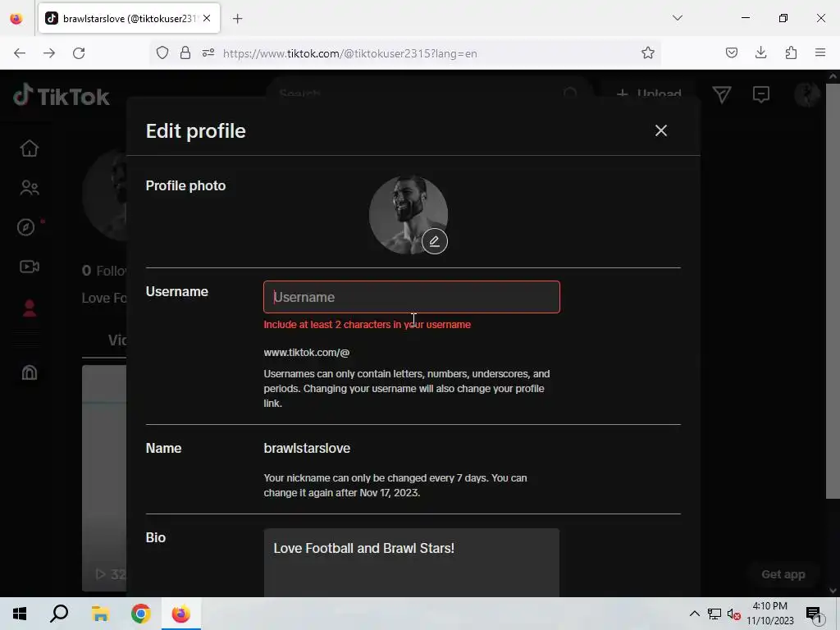This screenshot has width=840, height=630.
Task: Open Google Chrome from taskbar
Action: pos(140,614)
